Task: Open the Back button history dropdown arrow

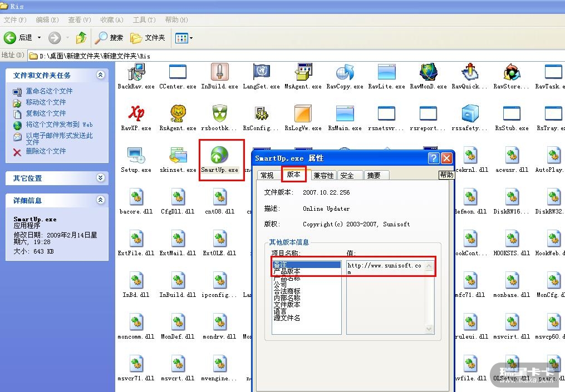Action: tap(40, 37)
